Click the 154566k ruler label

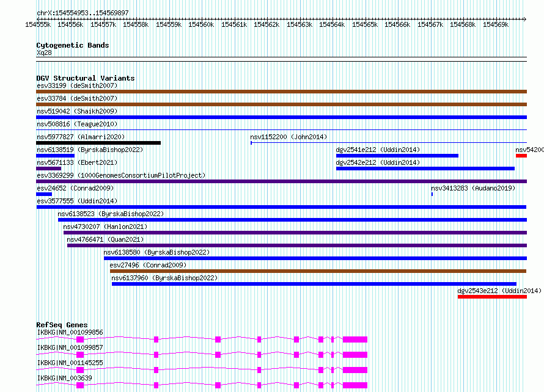[x=397, y=24]
